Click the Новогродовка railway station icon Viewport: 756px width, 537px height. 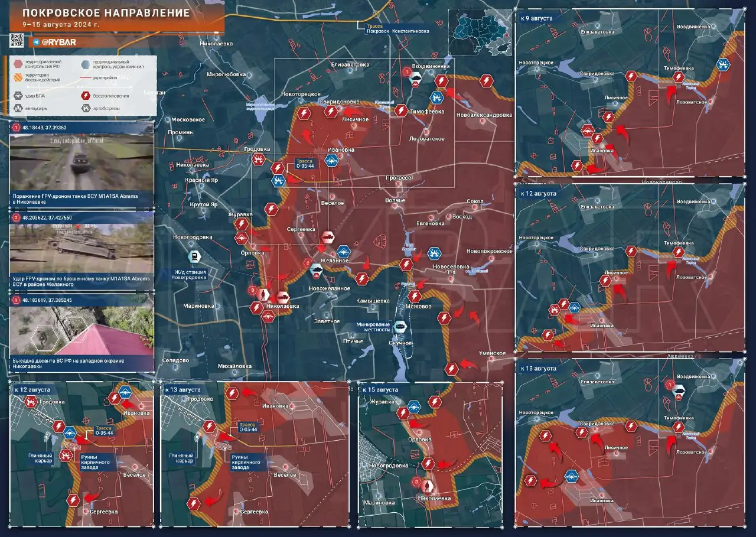[193, 256]
